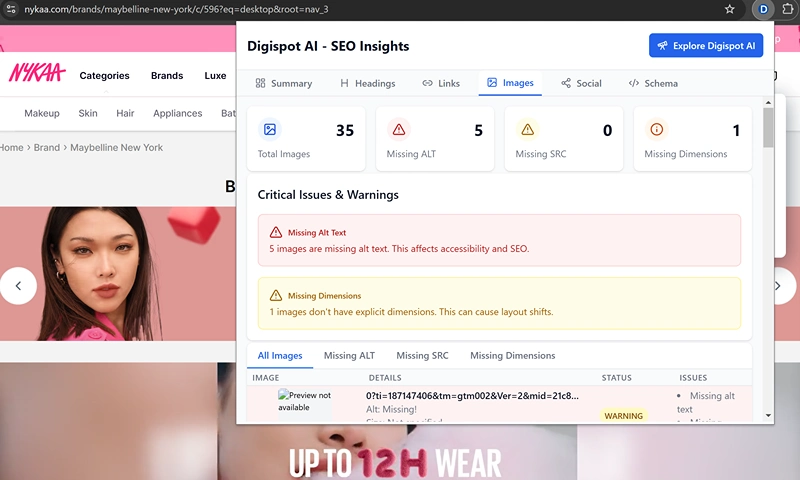Click the panel scrollbar up arrow
Screen dimensions: 800x480
pos(768,103)
